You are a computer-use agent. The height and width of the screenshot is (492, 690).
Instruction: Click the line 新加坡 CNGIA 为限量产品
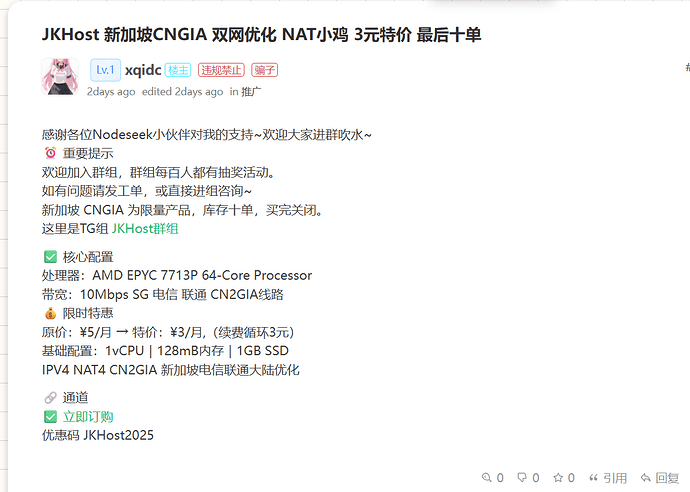point(183,210)
